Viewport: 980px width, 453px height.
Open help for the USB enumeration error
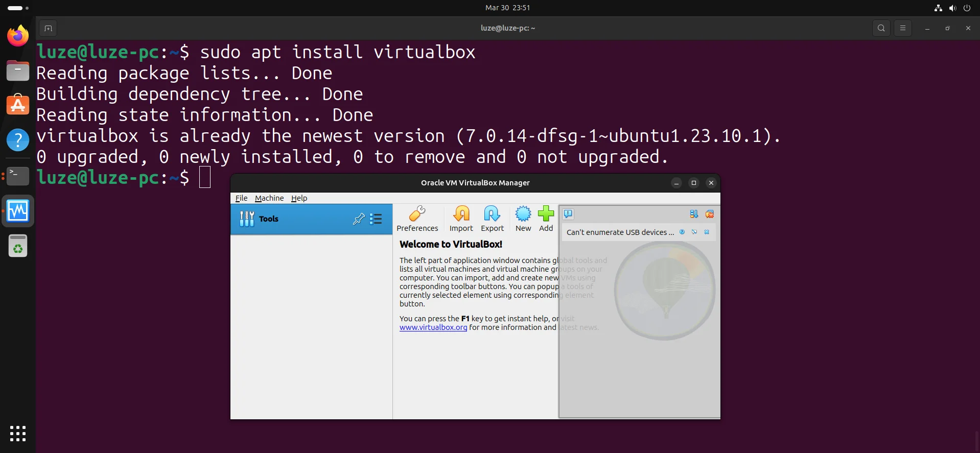point(682,232)
